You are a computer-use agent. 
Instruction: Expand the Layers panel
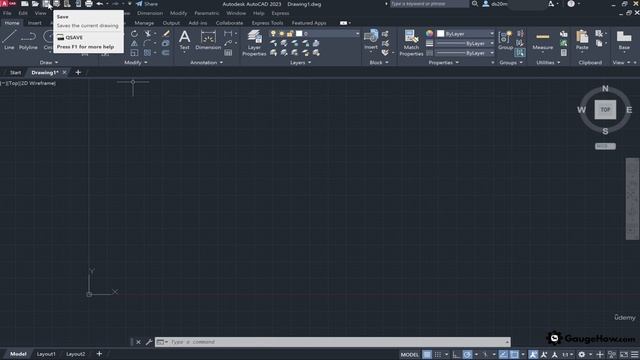(301, 62)
